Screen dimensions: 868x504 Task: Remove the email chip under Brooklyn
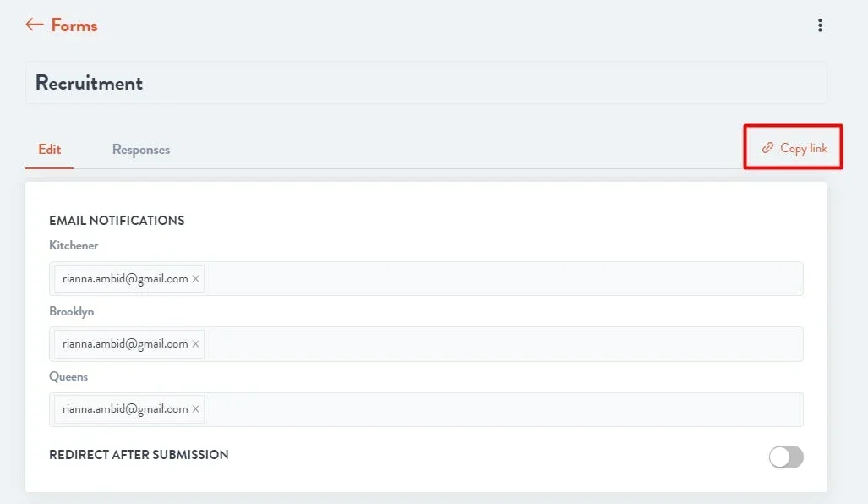[195, 344]
